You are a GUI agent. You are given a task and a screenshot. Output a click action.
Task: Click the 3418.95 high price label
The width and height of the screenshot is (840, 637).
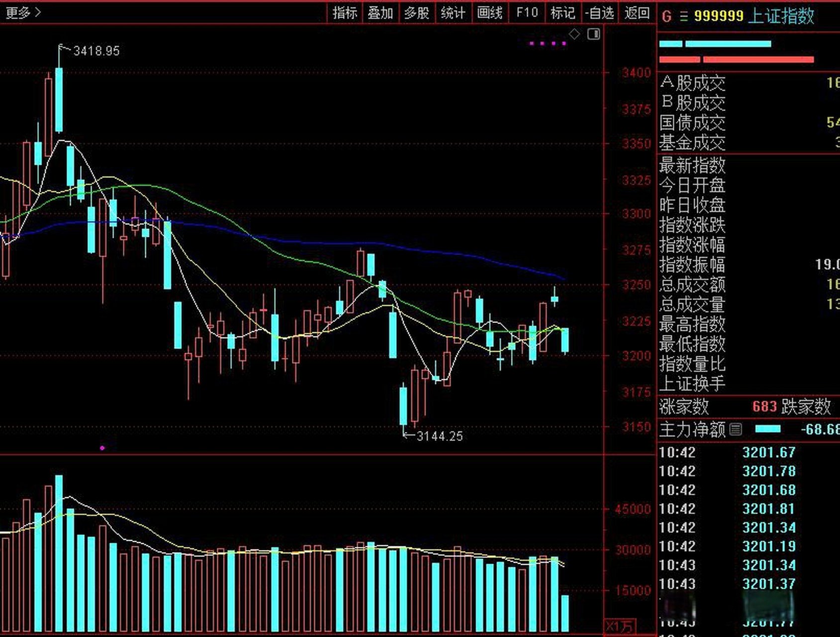[96, 51]
